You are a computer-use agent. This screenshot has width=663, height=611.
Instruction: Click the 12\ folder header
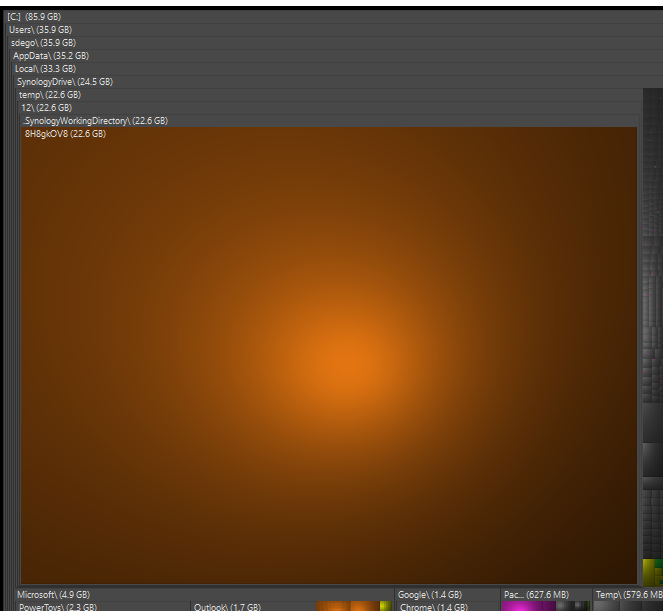46,108
